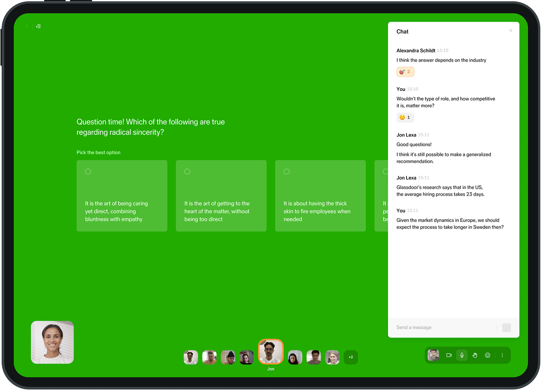
Task: Choose the 'heart of the matter' radio option
Action: click(x=187, y=172)
